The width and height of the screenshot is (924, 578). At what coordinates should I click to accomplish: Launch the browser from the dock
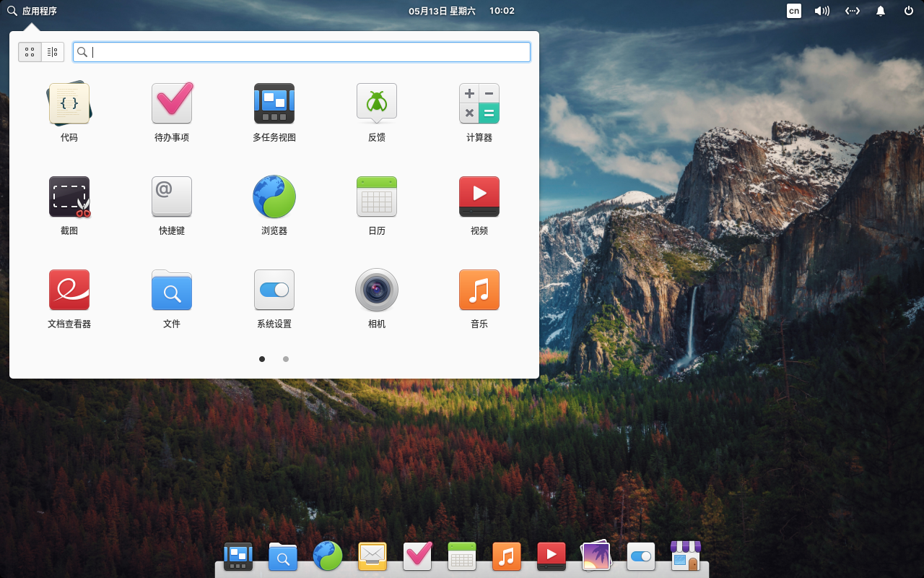(328, 556)
